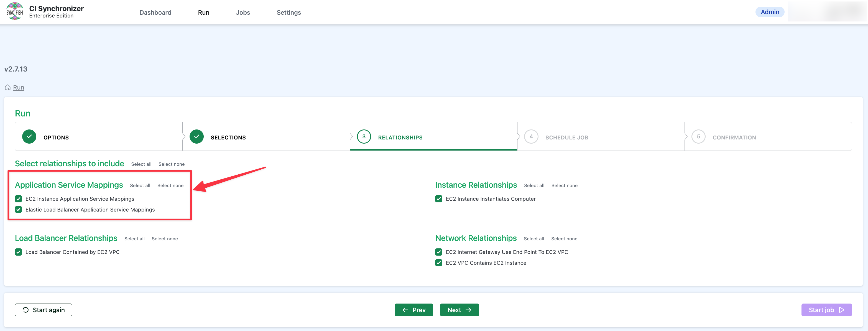Click the step 4 circle for Schedule Job
Viewport: 868px width, 331px height.
point(531,136)
